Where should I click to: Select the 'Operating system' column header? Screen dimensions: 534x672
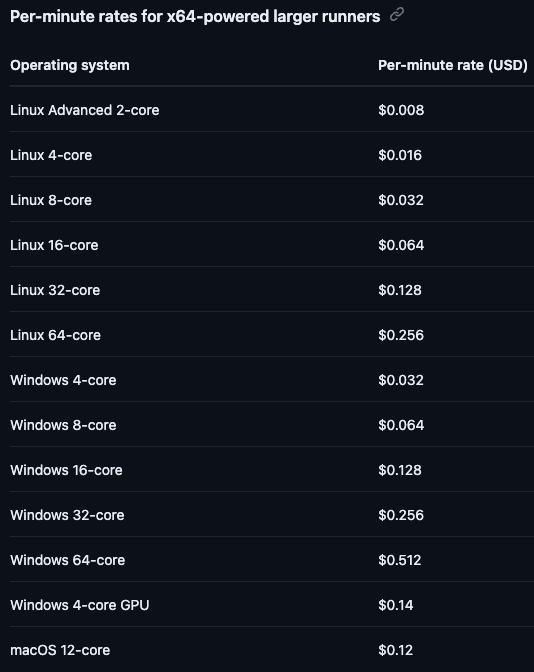tap(70, 65)
